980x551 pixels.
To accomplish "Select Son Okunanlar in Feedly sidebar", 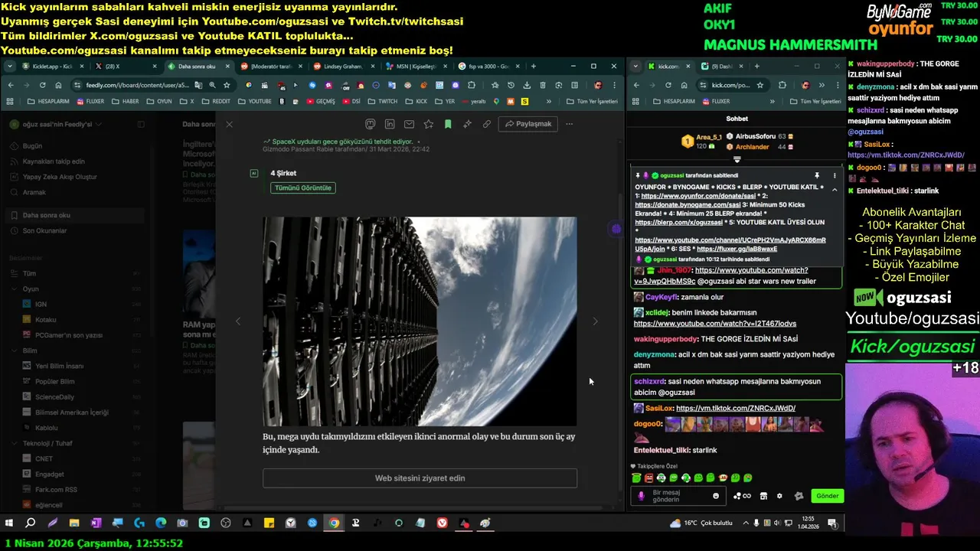I will 44,230.
